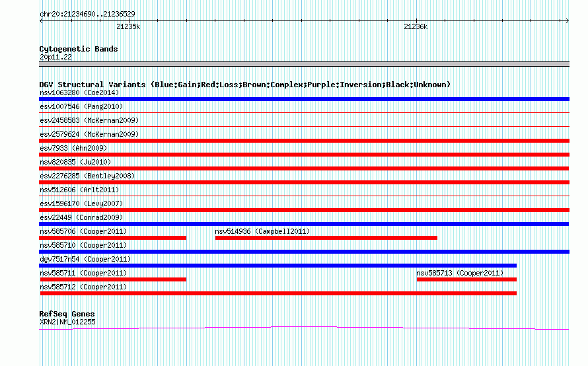Click the nsv514936 red loss bar
Screen dimensions: 588x366
326,238
